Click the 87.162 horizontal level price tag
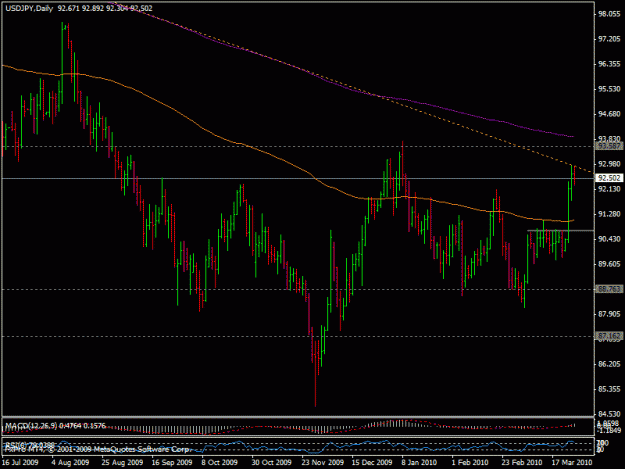 [609, 336]
